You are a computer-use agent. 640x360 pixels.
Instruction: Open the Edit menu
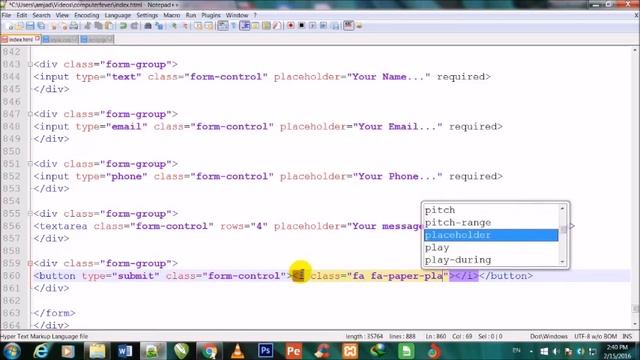click(22, 15)
